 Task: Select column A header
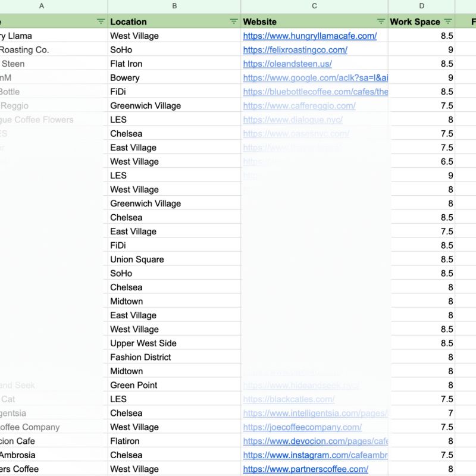point(42,6)
